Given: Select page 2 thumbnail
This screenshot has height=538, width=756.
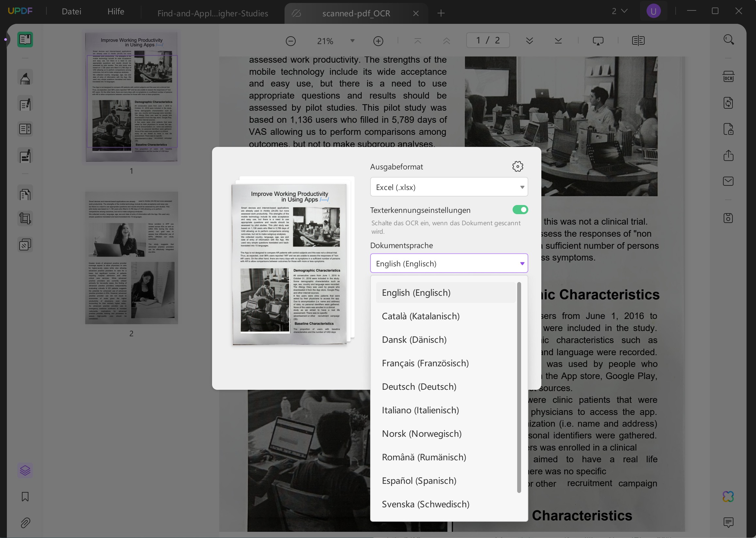Looking at the screenshot, I should coord(132,258).
